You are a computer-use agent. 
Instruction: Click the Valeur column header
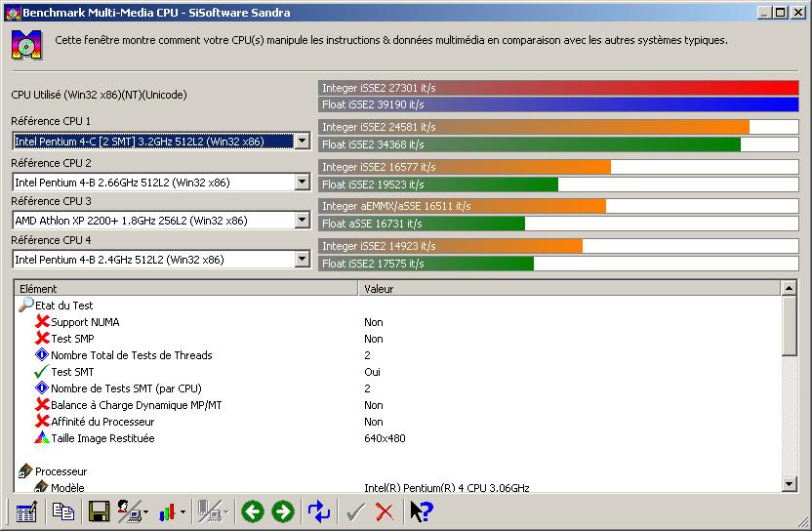[x=569, y=289]
